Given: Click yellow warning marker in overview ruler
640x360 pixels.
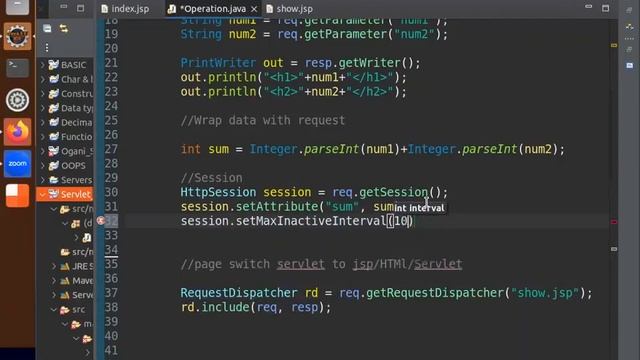Looking at the screenshot, I should [614, 45].
